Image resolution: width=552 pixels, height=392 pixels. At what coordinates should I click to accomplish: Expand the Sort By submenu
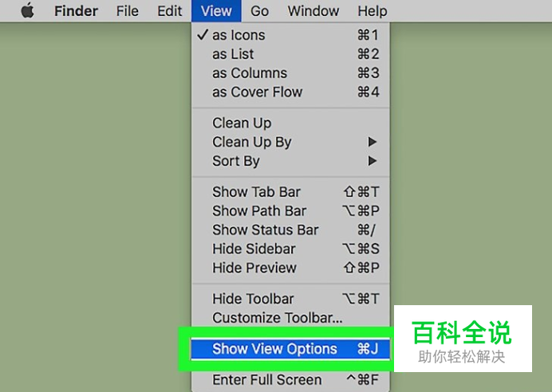290,161
